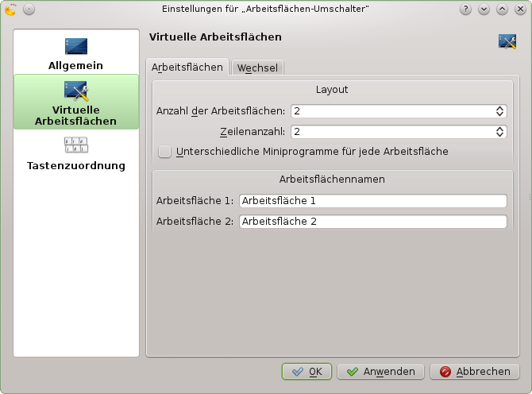Click the green checkmark on the OK button
The image size is (532, 394).
coord(298,372)
